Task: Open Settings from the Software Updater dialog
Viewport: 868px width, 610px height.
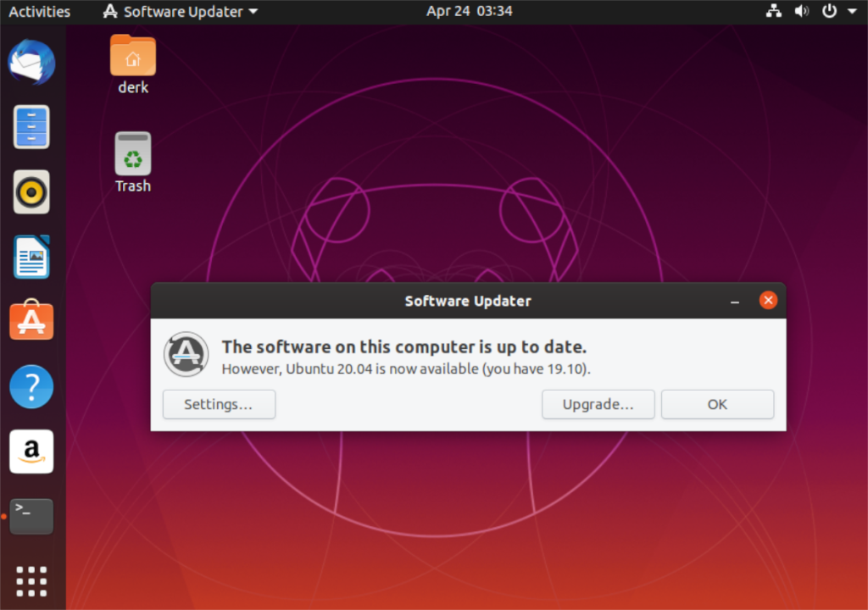Action: [219, 404]
